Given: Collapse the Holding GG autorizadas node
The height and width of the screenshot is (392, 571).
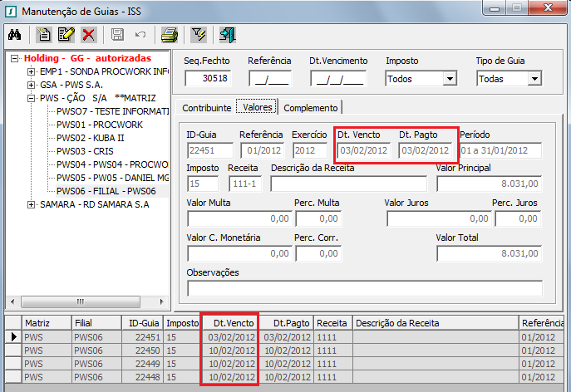Looking at the screenshot, I should (14, 58).
